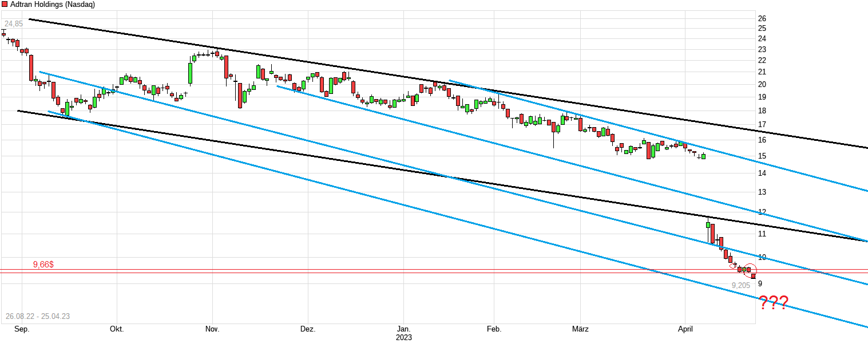Expand the 2023 year label

[x=403, y=338]
